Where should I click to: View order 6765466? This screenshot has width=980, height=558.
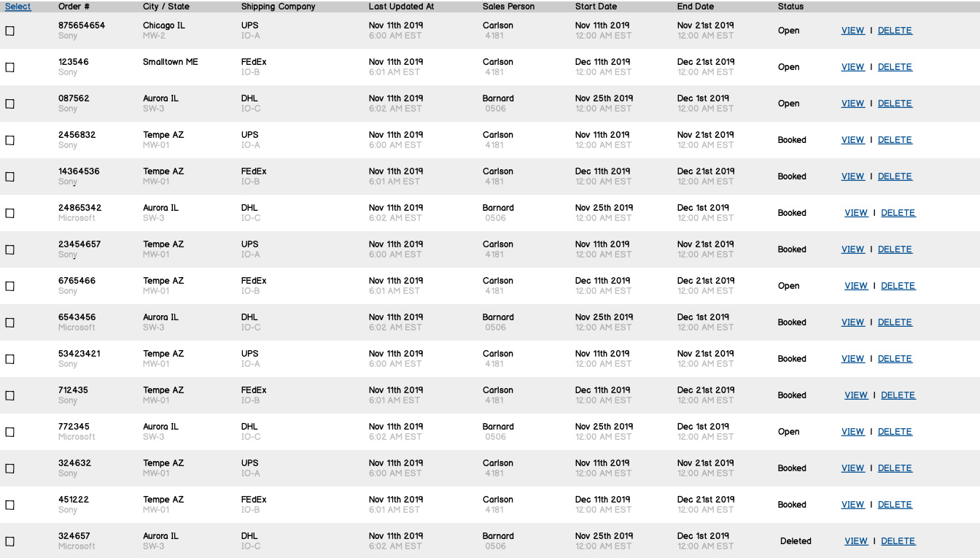pyautogui.click(x=856, y=286)
